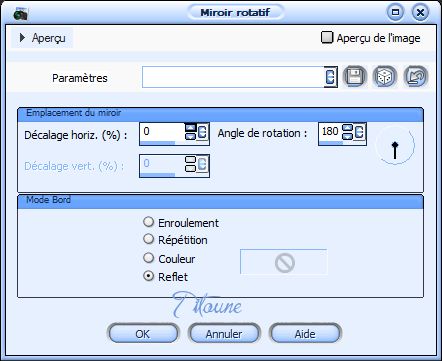The width and height of the screenshot is (442, 361).
Task: Close the Miroir rotatif dialog
Action: point(420,13)
